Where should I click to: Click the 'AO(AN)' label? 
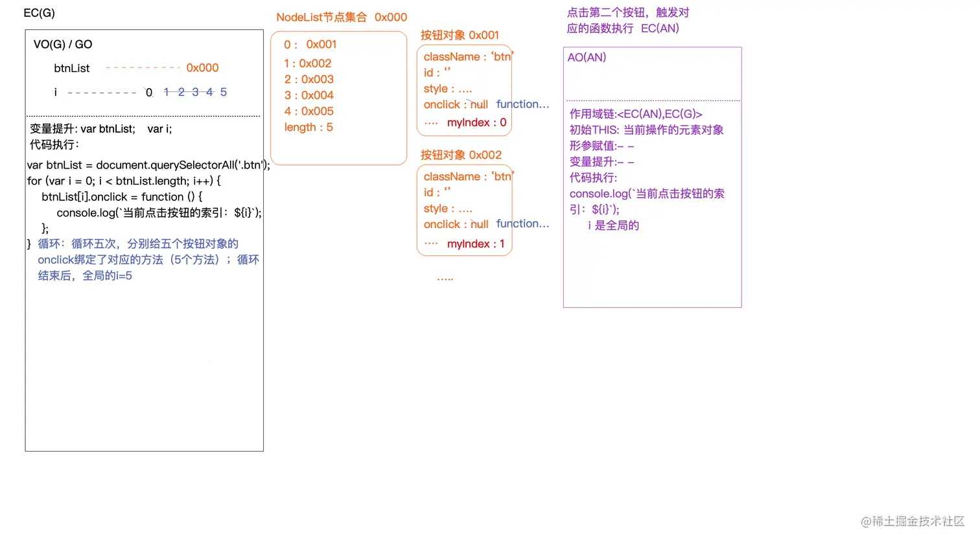click(x=587, y=57)
